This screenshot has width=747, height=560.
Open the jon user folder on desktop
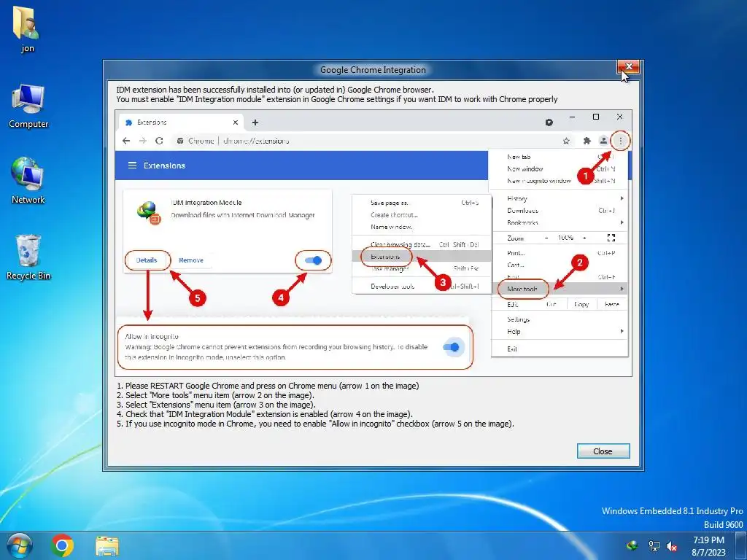tap(27, 28)
